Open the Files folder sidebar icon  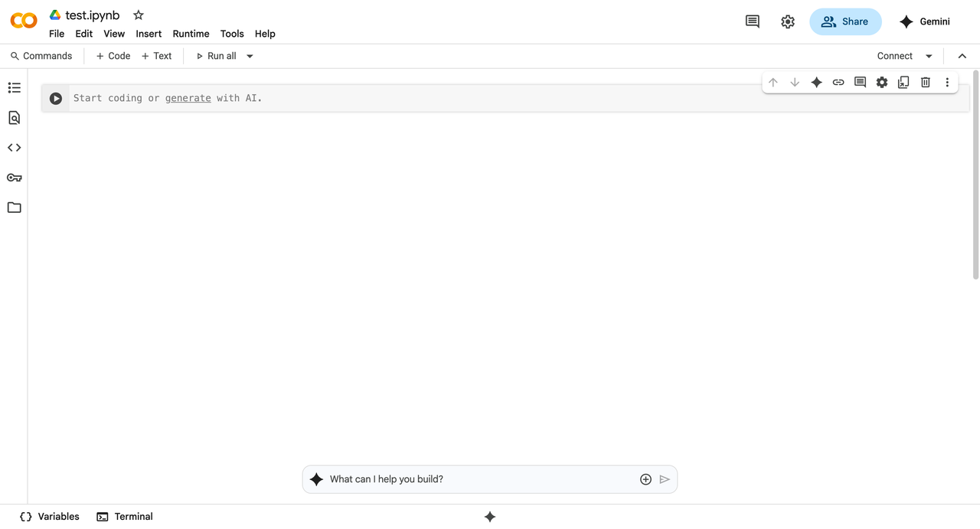[x=14, y=207]
